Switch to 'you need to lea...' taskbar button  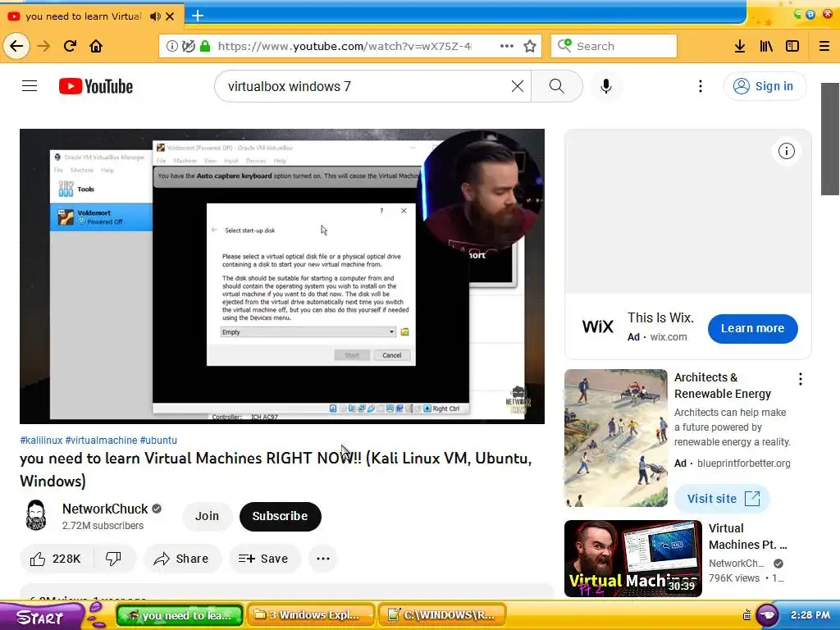[x=180, y=615]
